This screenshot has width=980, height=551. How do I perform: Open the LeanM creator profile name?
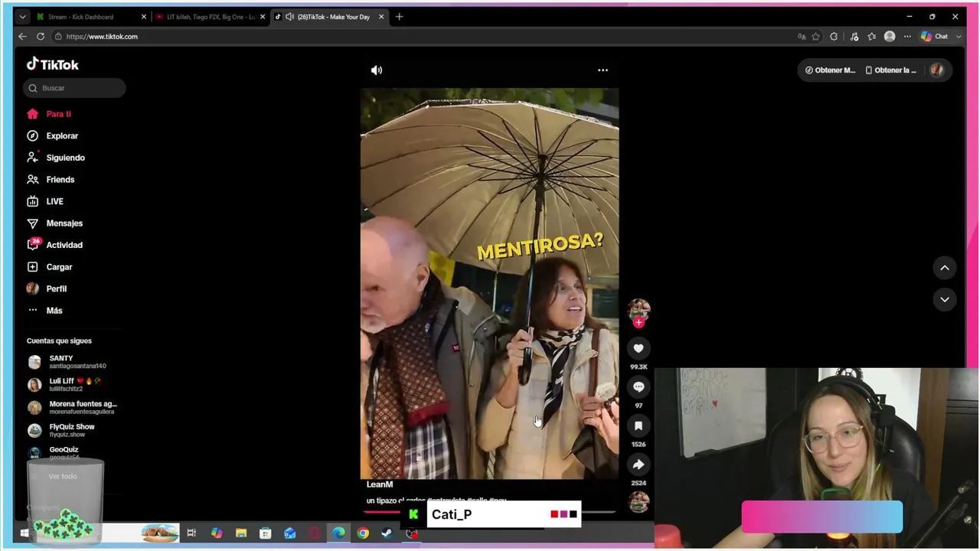[x=380, y=484]
